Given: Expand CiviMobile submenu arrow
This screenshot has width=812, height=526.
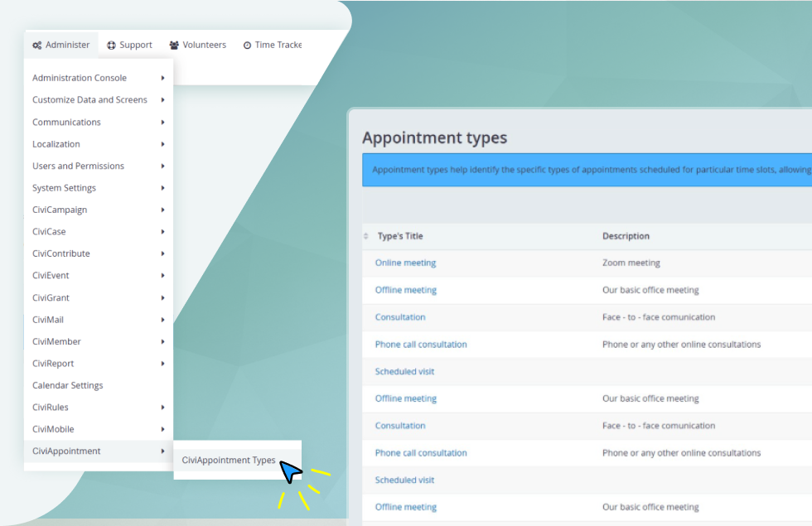Looking at the screenshot, I should tap(162, 429).
